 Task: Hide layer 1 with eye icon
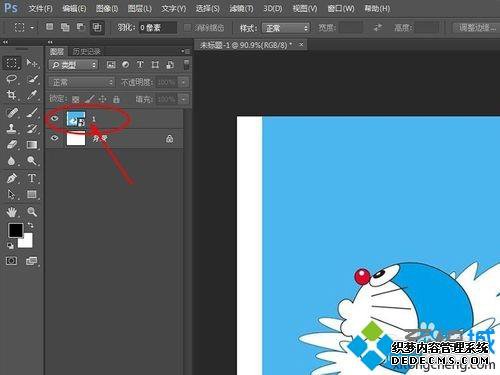click(54, 118)
